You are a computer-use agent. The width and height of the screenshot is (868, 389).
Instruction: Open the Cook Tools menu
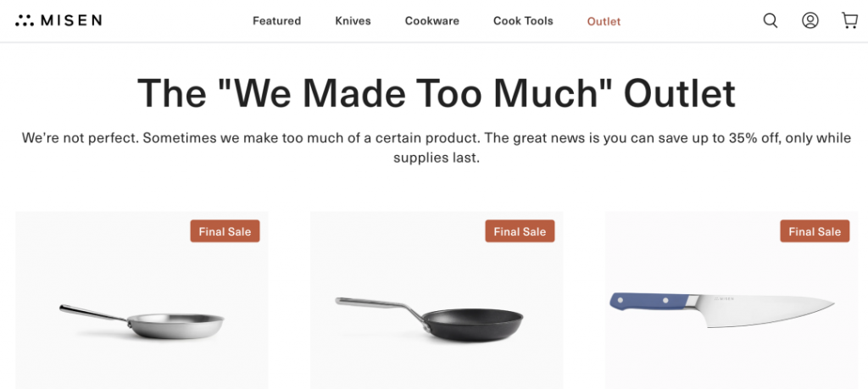(523, 21)
